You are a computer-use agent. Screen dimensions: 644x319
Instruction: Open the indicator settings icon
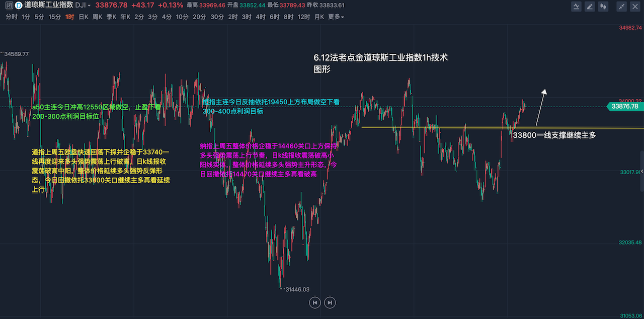pos(577,7)
